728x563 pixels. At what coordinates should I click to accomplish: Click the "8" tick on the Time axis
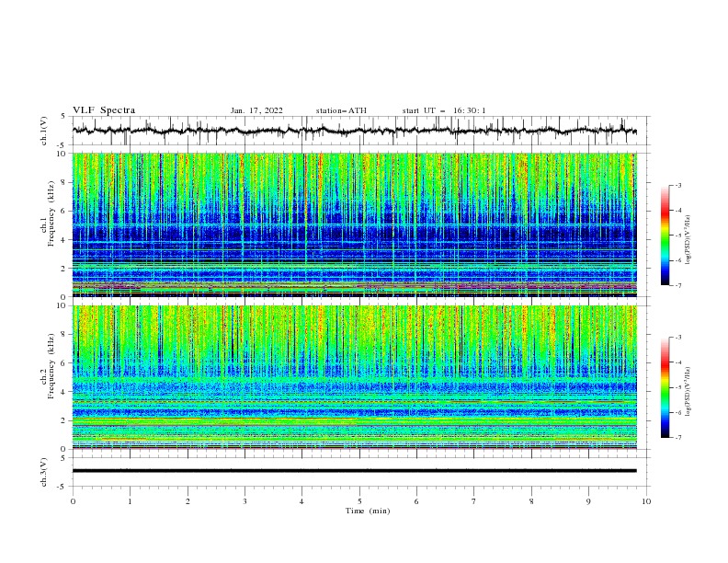click(x=531, y=501)
